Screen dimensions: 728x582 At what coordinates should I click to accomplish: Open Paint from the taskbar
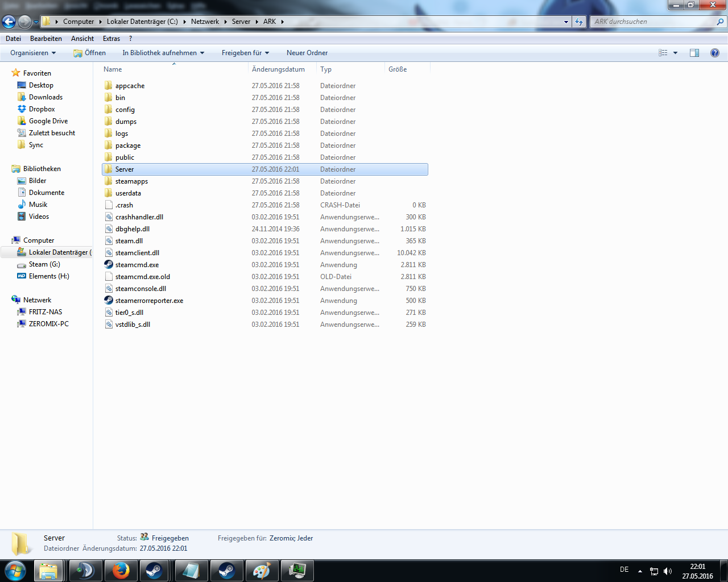coord(262,571)
